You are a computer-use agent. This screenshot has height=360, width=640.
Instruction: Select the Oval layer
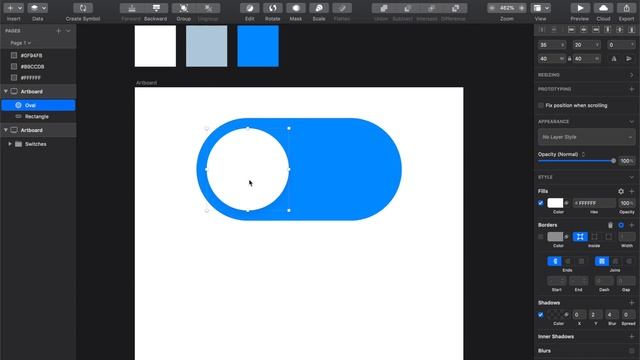(x=38, y=105)
